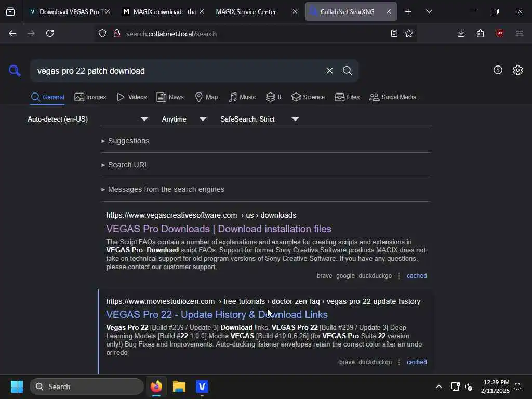Close the MAGIX download tab

click(x=202, y=11)
